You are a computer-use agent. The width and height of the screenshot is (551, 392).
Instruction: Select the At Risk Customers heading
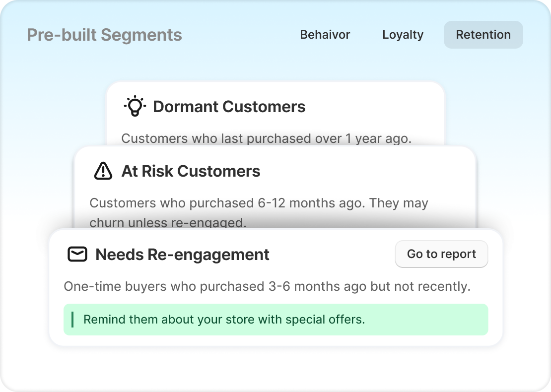pyautogui.click(x=191, y=171)
